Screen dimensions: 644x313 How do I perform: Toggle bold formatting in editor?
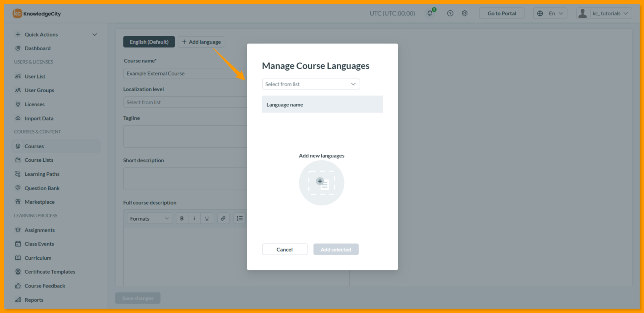pos(182,218)
